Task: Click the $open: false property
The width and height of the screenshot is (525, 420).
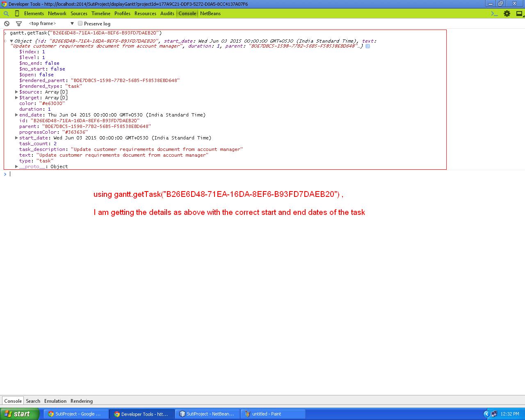Action: point(36,75)
